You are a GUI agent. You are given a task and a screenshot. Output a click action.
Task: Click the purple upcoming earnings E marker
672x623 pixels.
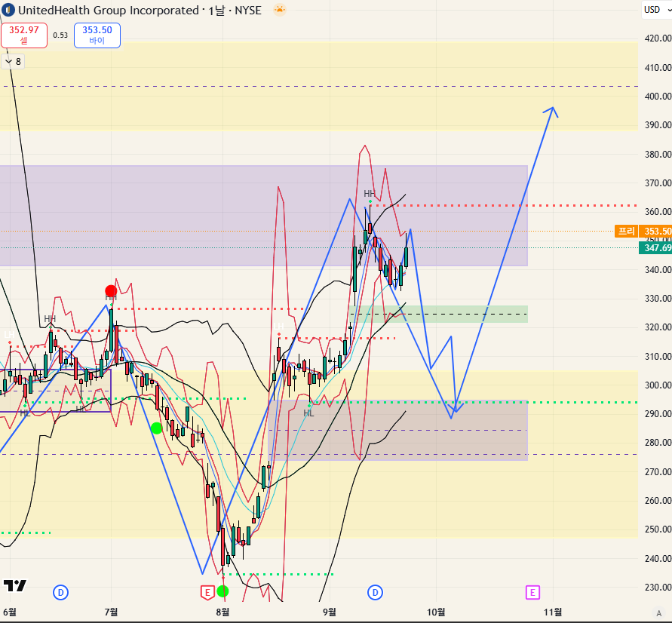point(532,593)
